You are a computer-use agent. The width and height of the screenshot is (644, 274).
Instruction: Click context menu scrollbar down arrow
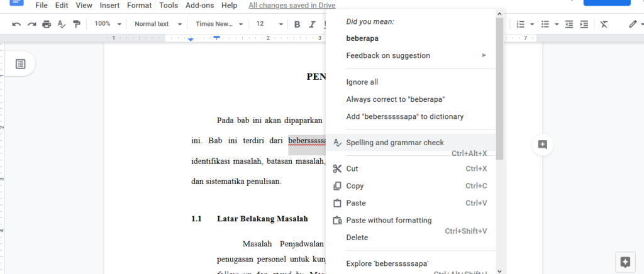pos(499,271)
